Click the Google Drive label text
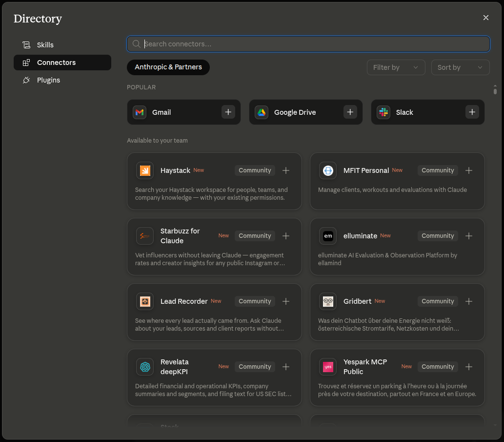The height and width of the screenshot is (442, 504). [x=295, y=112]
